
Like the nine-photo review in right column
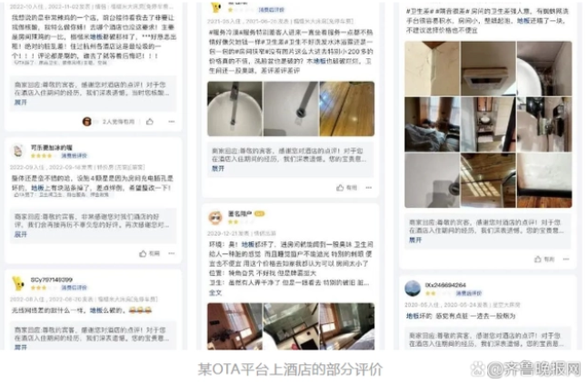click(544, 260)
